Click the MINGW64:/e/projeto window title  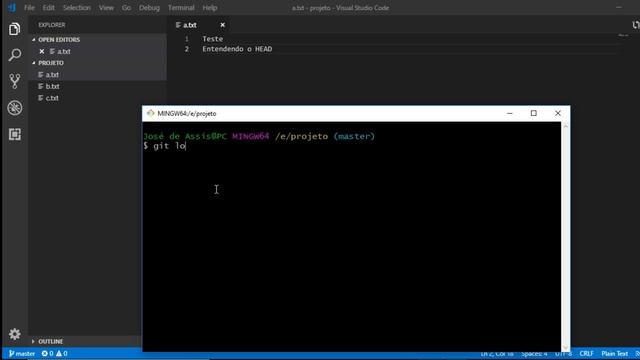[x=187, y=113]
